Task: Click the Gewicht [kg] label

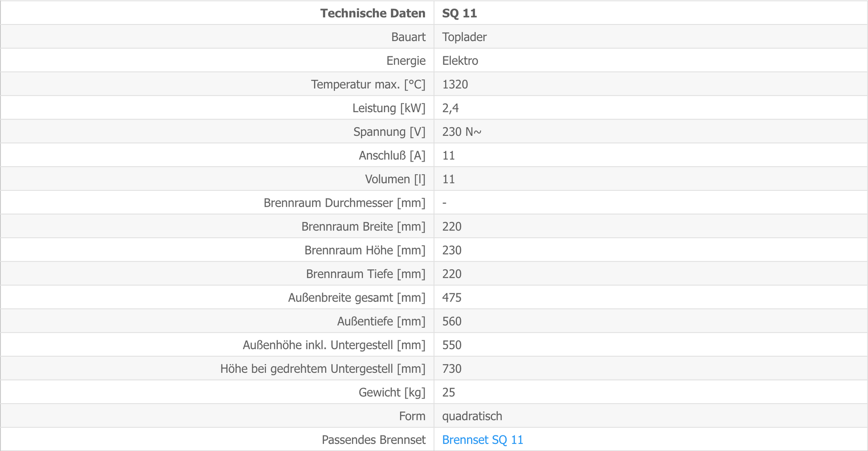Action: pyautogui.click(x=392, y=392)
